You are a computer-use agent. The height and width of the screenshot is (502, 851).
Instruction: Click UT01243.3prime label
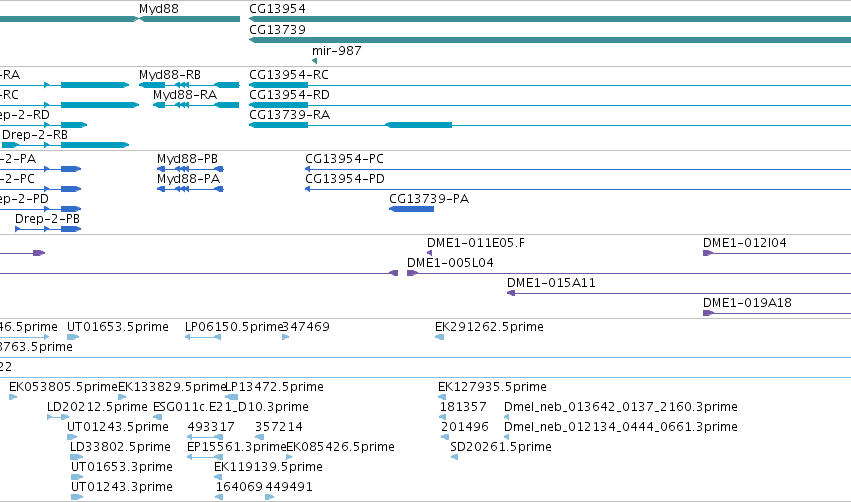tap(122, 487)
